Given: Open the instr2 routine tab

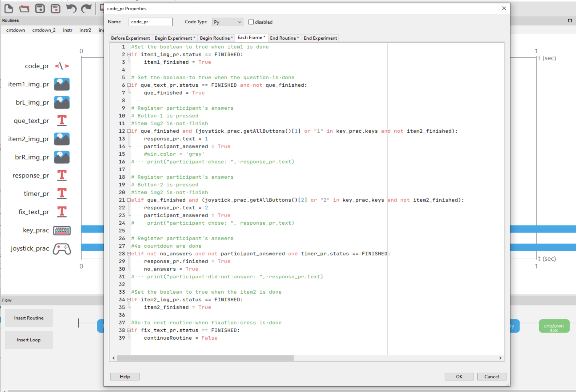Looking at the screenshot, I should pos(85,30).
